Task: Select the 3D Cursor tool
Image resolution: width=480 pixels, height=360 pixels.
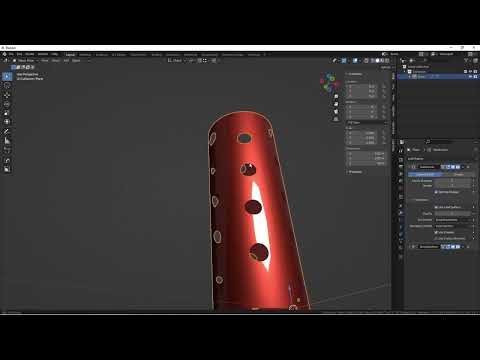Action: coord(7,86)
